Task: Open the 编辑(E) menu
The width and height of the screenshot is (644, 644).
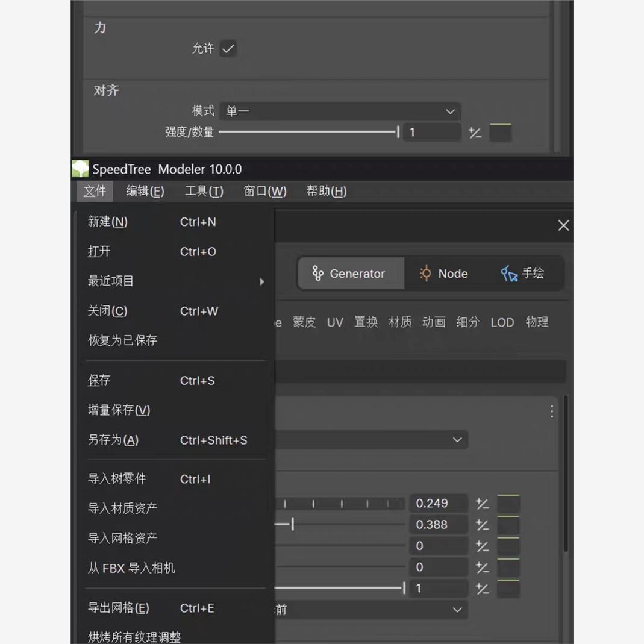Action: pyautogui.click(x=145, y=191)
